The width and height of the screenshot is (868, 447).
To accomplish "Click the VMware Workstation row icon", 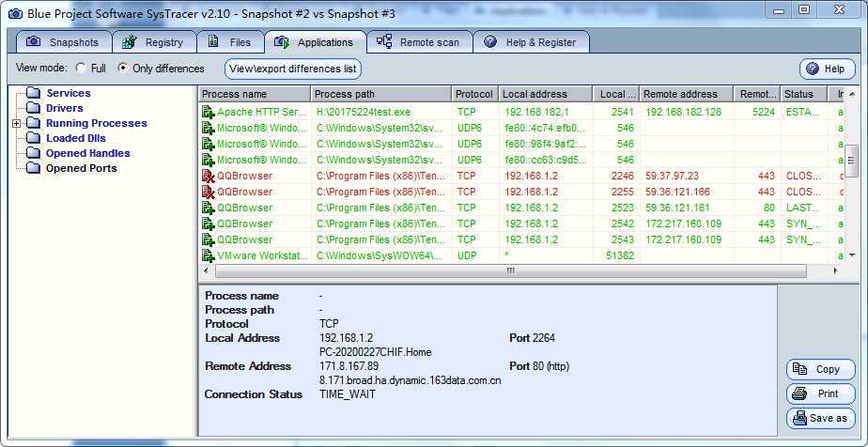I will [209, 255].
